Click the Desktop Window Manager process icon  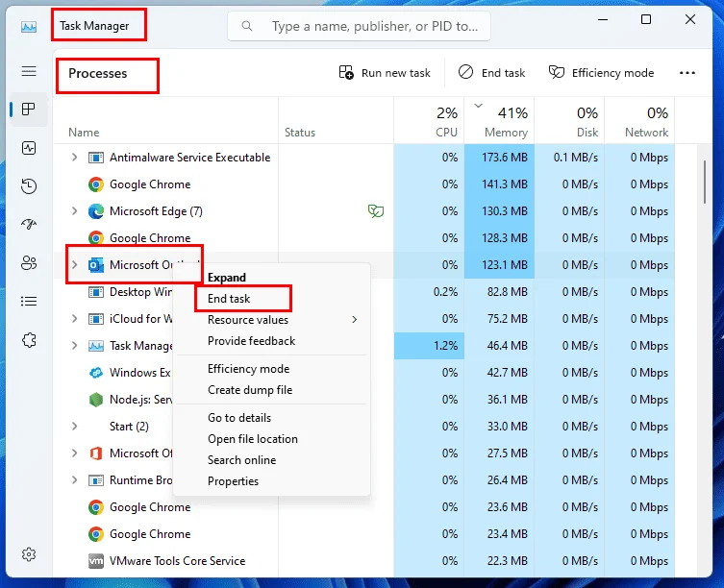96,292
